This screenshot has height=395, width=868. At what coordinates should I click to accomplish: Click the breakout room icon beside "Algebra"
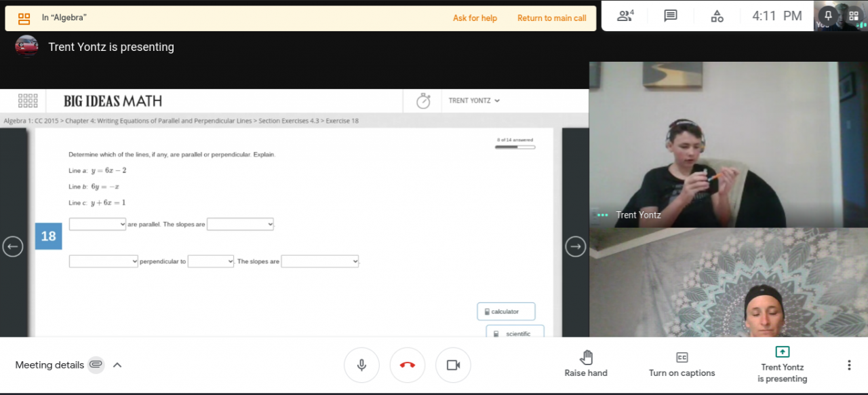point(24,18)
